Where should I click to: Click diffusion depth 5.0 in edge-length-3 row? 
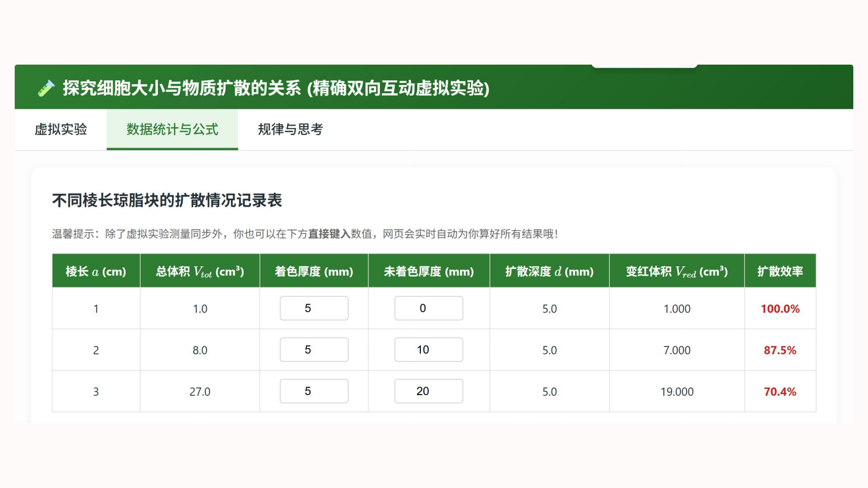point(549,392)
